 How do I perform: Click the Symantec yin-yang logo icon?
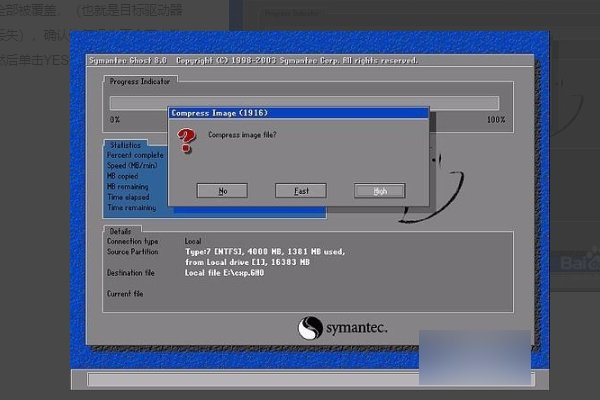[x=311, y=327]
